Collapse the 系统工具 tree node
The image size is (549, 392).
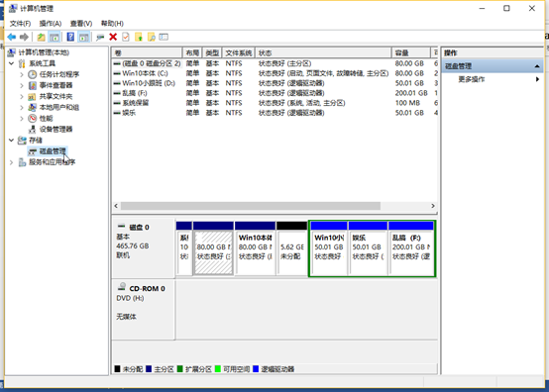point(11,63)
